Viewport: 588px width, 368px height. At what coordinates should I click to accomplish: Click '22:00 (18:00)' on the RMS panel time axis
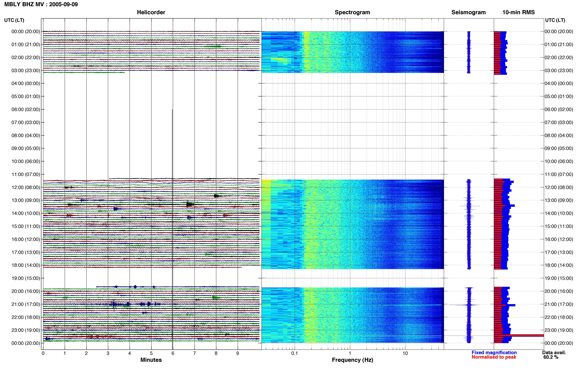(x=559, y=317)
